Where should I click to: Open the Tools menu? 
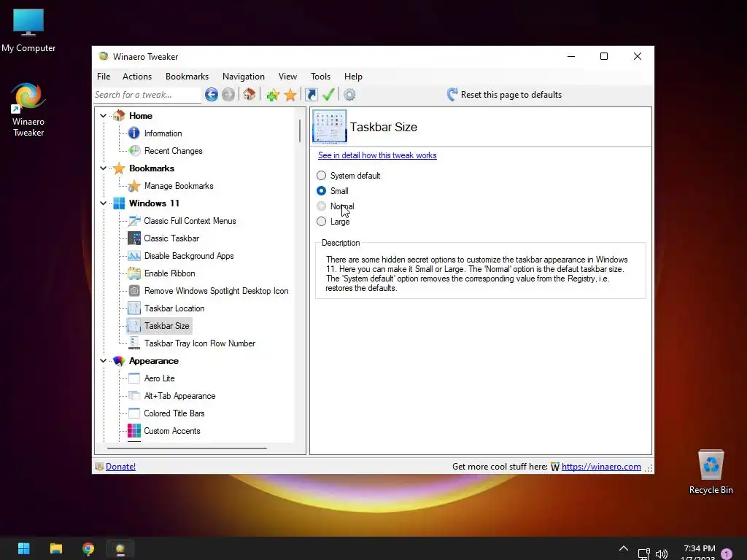coord(321,76)
